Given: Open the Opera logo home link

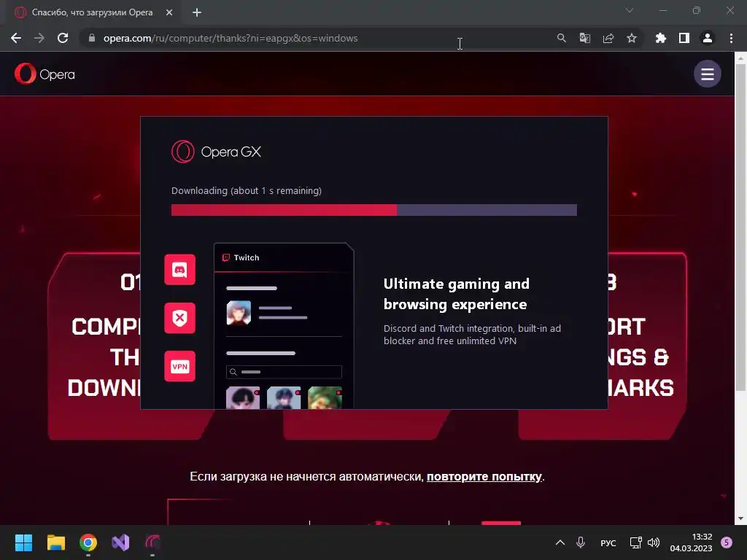Looking at the screenshot, I should 44,74.
